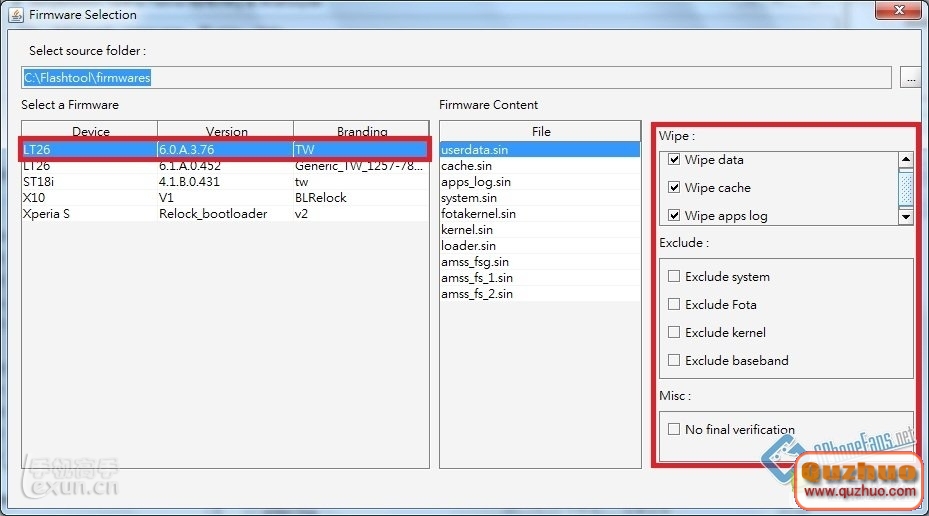Select the LT26 6.0.A.3.76 firmware row
The height and width of the screenshot is (516, 929).
pyautogui.click(x=225, y=149)
